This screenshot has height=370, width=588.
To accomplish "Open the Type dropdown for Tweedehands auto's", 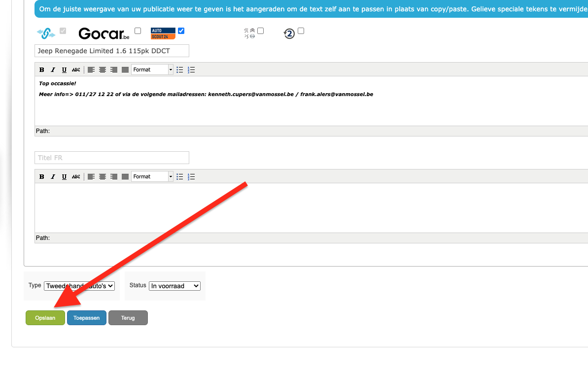I will coord(79,286).
